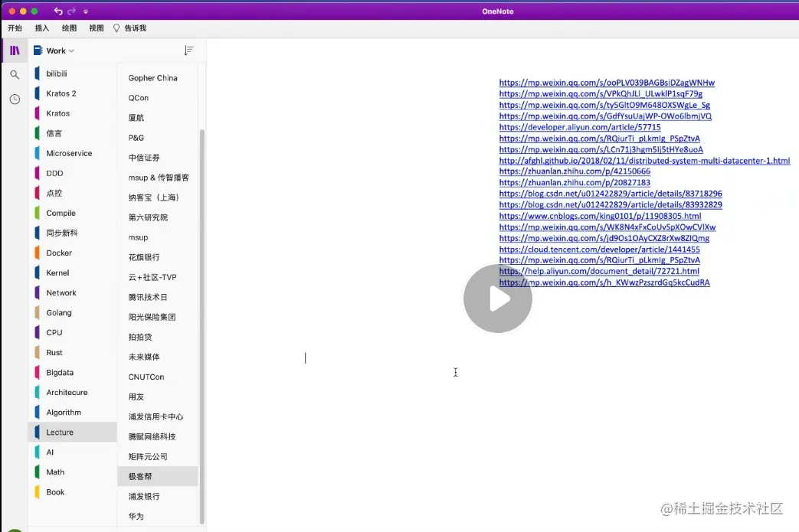Select the Compile section

click(x=72, y=214)
